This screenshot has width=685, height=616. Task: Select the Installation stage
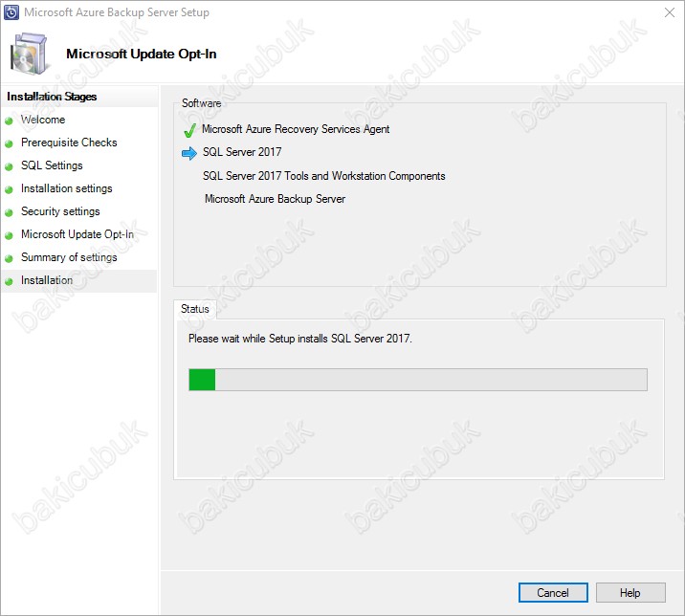click(47, 280)
